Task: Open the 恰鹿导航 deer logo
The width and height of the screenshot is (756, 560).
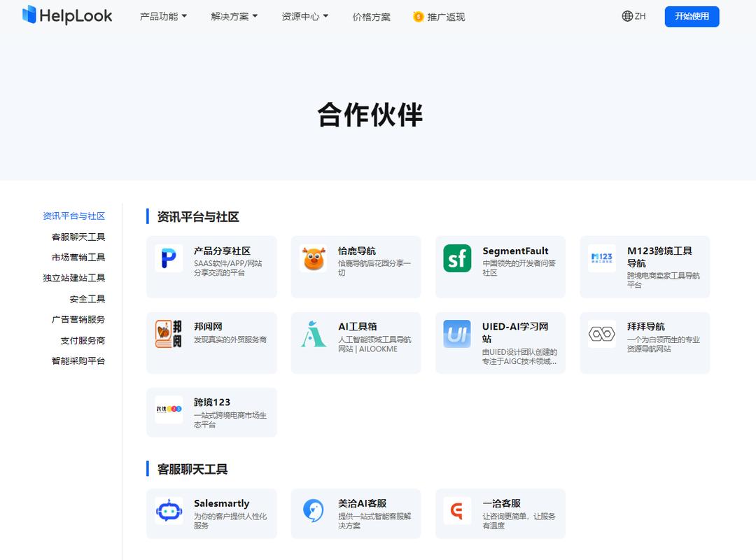Action: [314, 258]
